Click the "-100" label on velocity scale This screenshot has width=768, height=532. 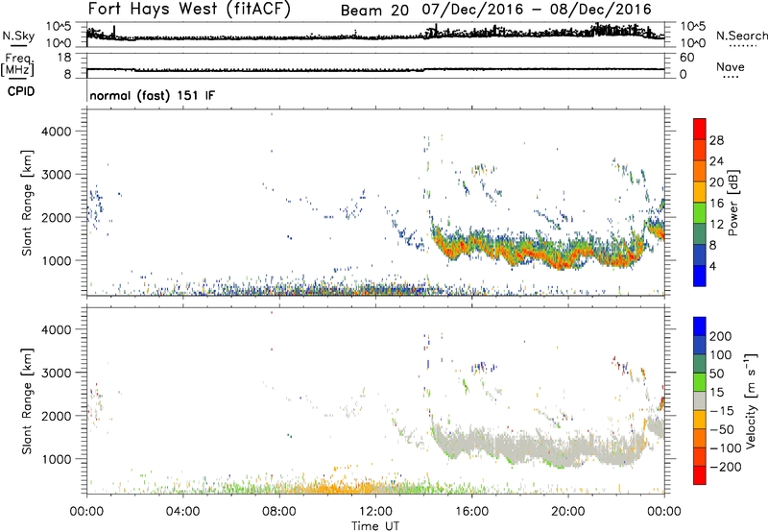[x=726, y=447]
